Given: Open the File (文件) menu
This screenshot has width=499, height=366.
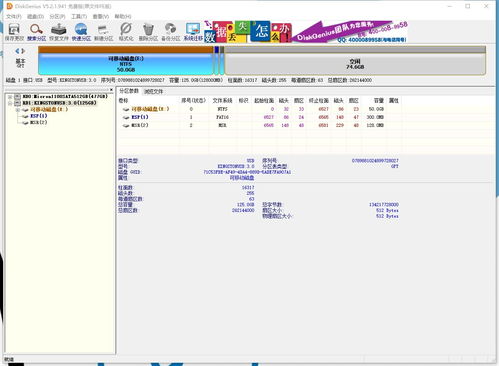Looking at the screenshot, I should point(14,16).
